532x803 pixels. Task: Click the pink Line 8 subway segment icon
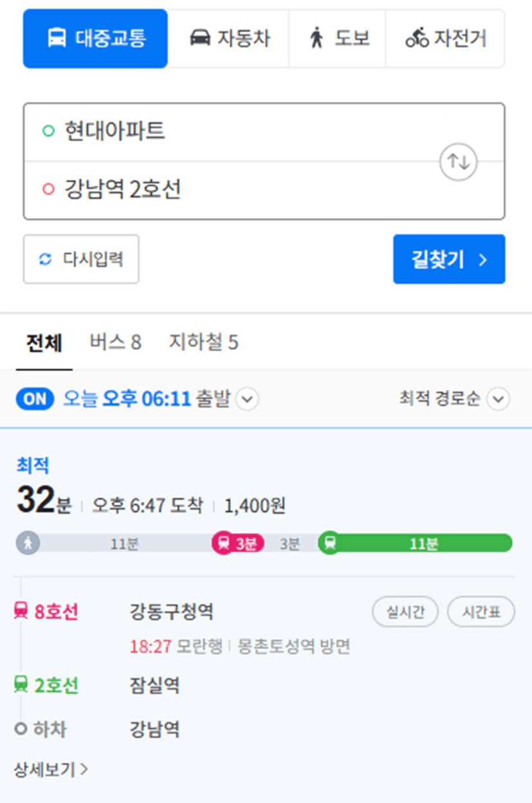point(223,543)
